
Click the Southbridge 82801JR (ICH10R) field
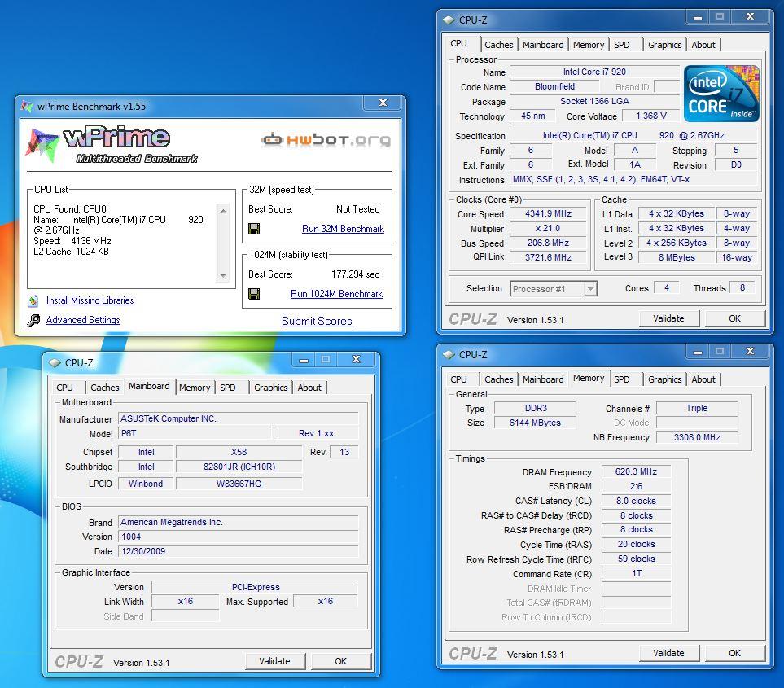pos(239,467)
